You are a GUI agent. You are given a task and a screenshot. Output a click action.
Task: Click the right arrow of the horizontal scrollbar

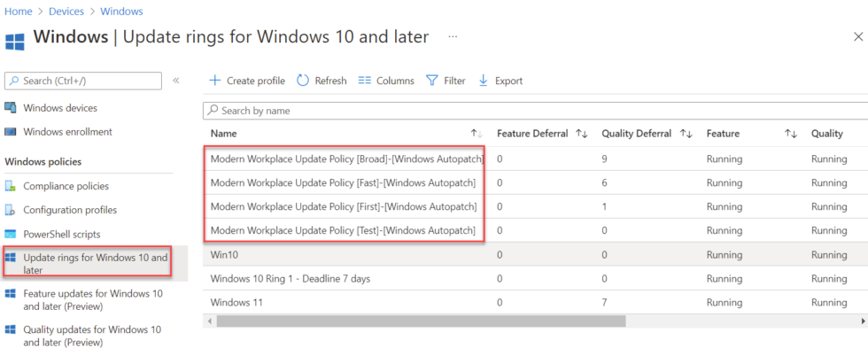pos(863,321)
